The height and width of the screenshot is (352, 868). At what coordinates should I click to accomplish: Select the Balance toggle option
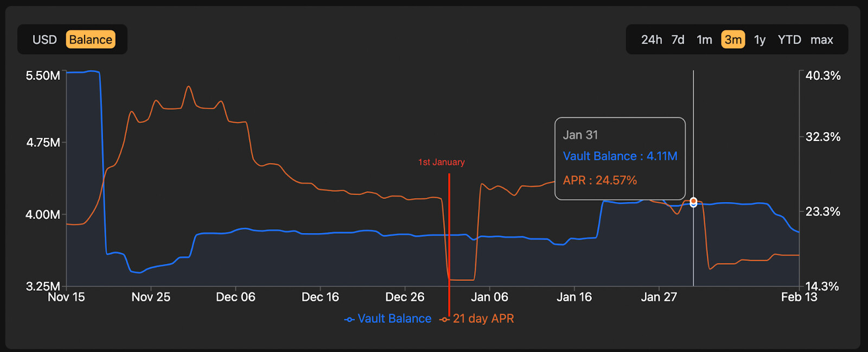pyautogui.click(x=91, y=40)
